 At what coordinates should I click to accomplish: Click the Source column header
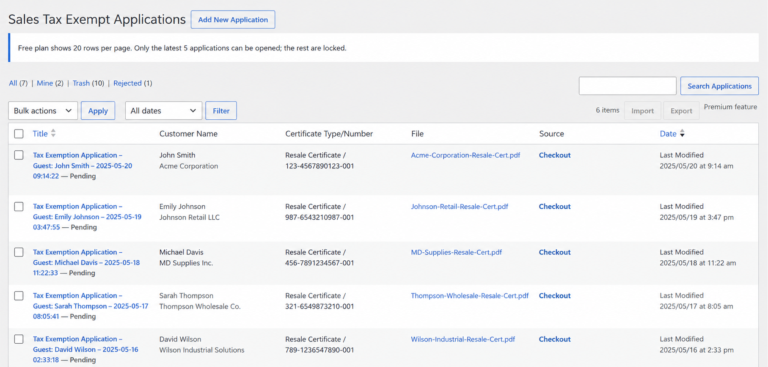(x=552, y=134)
